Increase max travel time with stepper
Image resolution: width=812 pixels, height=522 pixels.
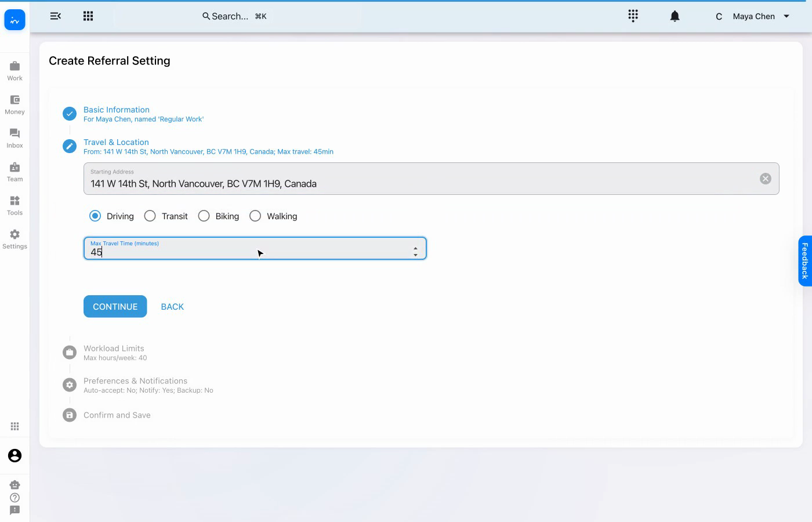[x=415, y=248]
